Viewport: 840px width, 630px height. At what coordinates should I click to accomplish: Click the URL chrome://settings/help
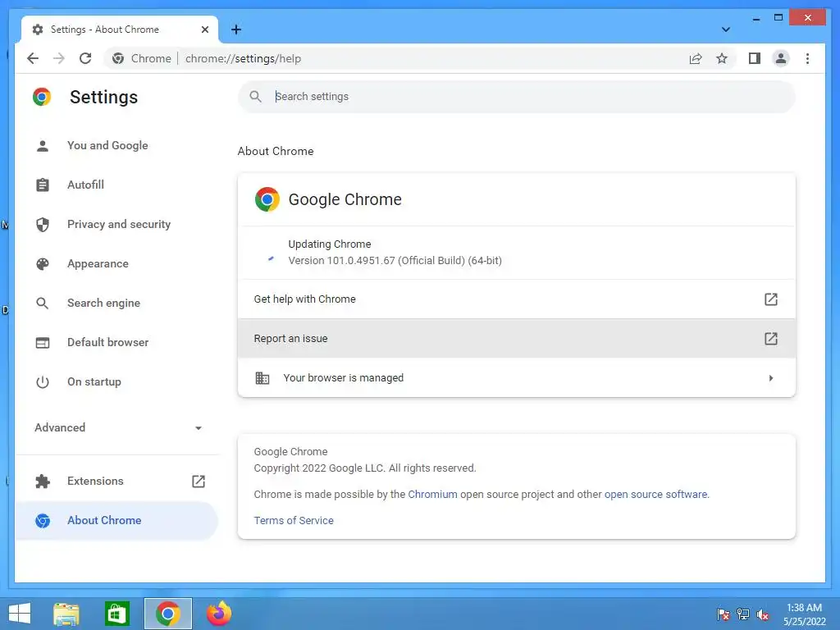click(x=243, y=58)
